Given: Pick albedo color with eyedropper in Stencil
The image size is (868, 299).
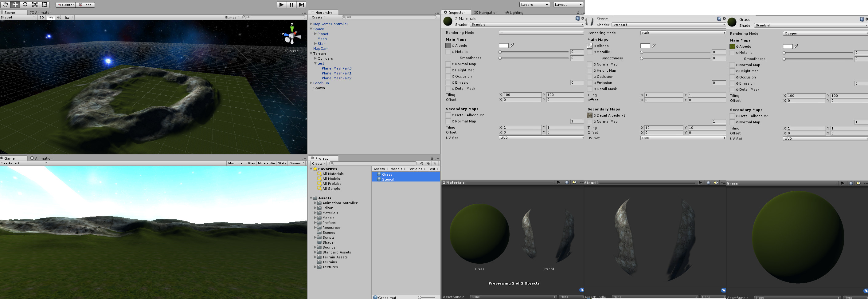Looking at the screenshot, I should (x=654, y=46).
